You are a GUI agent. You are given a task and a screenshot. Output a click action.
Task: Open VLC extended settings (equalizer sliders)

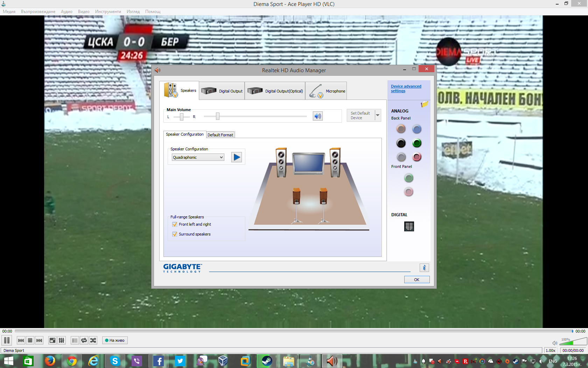62,340
